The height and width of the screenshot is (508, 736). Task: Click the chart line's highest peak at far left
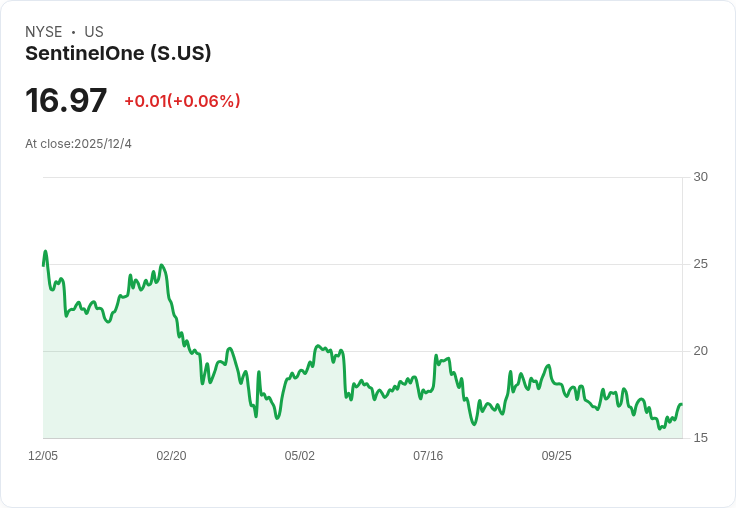(45, 251)
